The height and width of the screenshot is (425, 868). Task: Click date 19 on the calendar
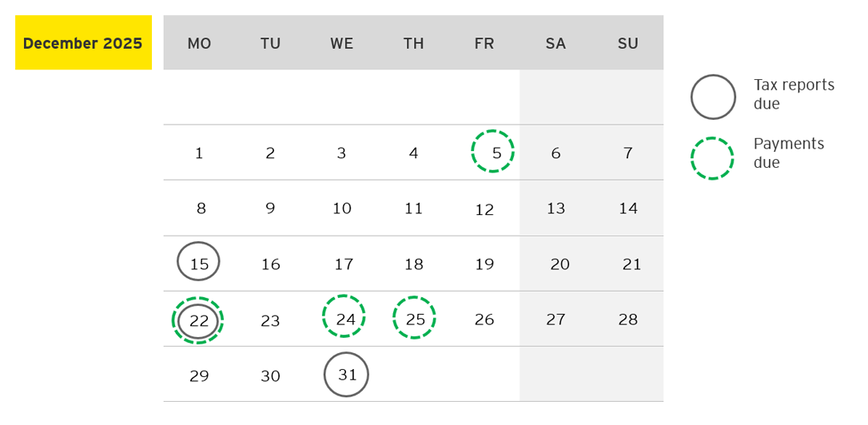coord(484,264)
